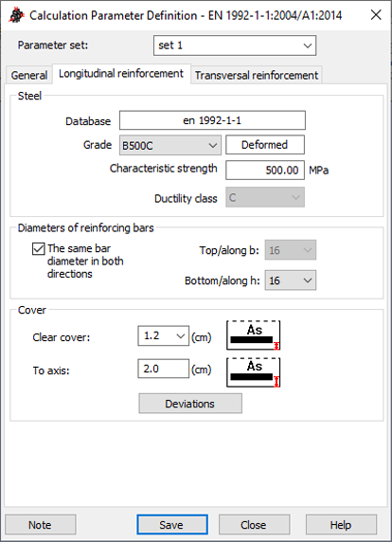Switch to the Transversal reinforcement tab

click(x=257, y=75)
